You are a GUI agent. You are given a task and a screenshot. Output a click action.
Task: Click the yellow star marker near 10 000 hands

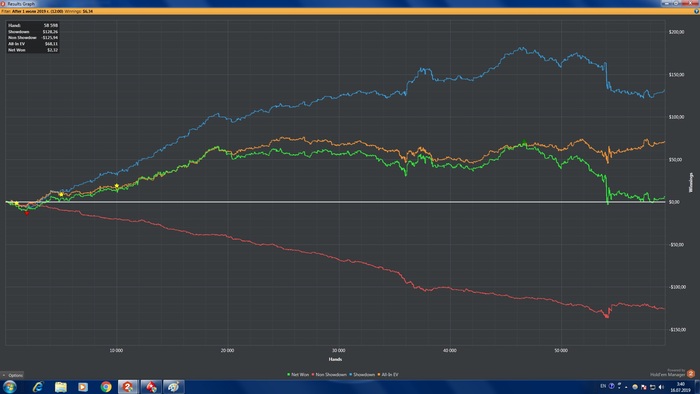coord(117,186)
